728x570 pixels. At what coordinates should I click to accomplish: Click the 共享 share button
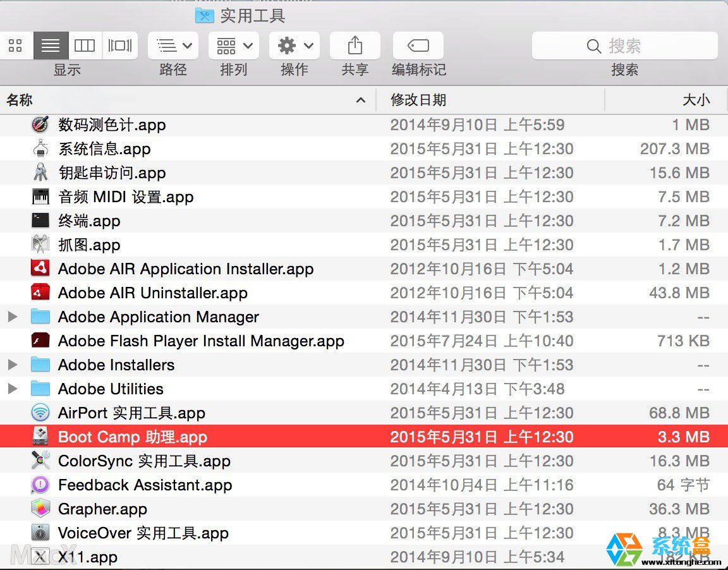pos(355,45)
